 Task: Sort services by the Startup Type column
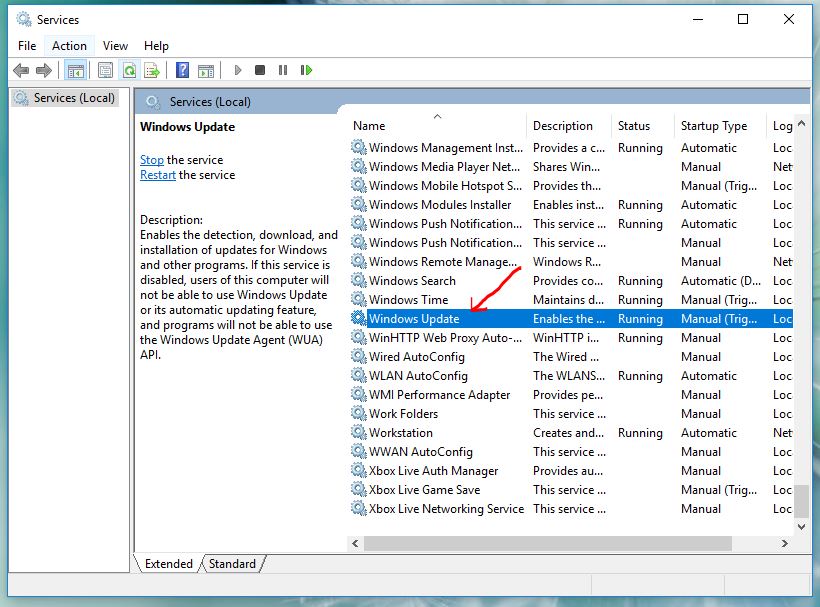713,126
